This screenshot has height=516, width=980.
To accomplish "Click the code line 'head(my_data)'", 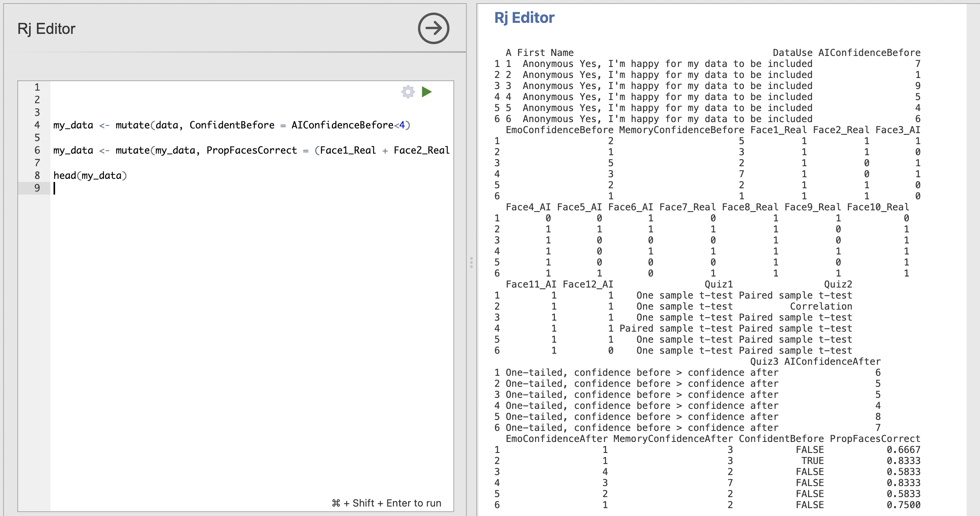I will click(x=90, y=176).
